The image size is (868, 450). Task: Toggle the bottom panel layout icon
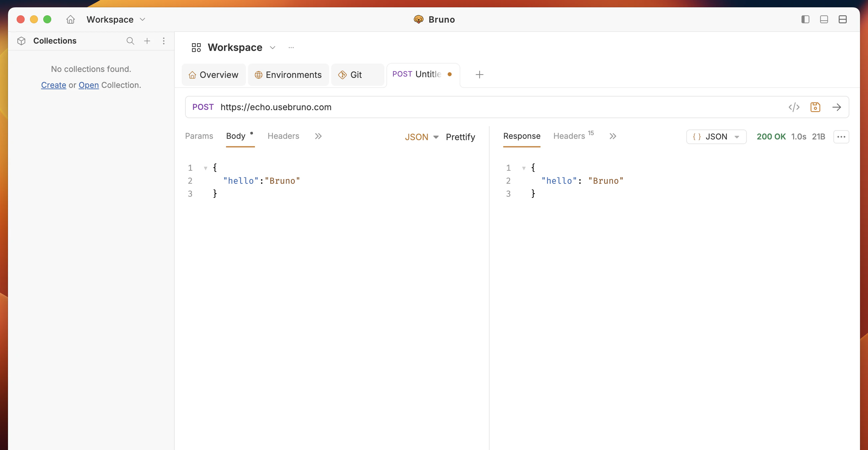[824, 20]
